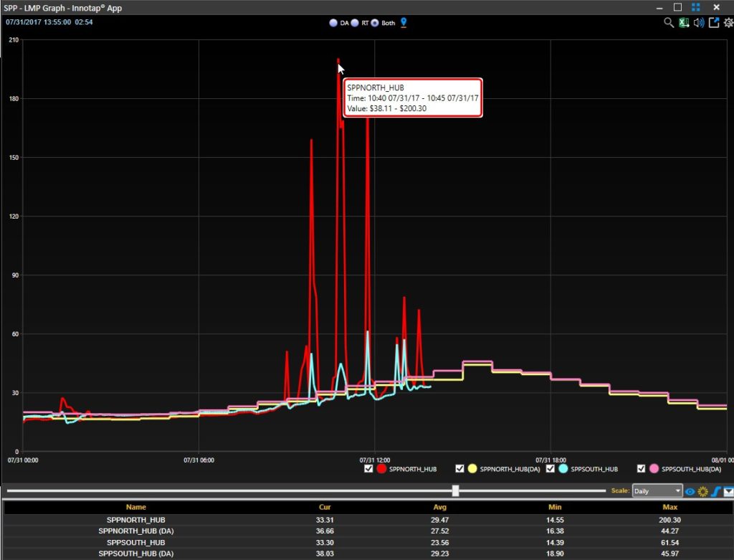Click the 07/31/2017 13:55:00 timestamp
Viewport: 734px width, 560px height.
click(39, 22)
